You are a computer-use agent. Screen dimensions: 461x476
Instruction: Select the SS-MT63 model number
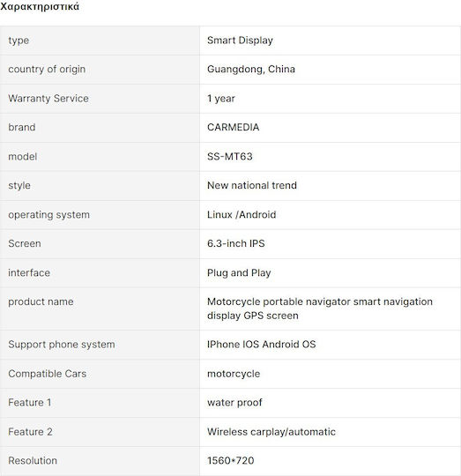[230, 156]
